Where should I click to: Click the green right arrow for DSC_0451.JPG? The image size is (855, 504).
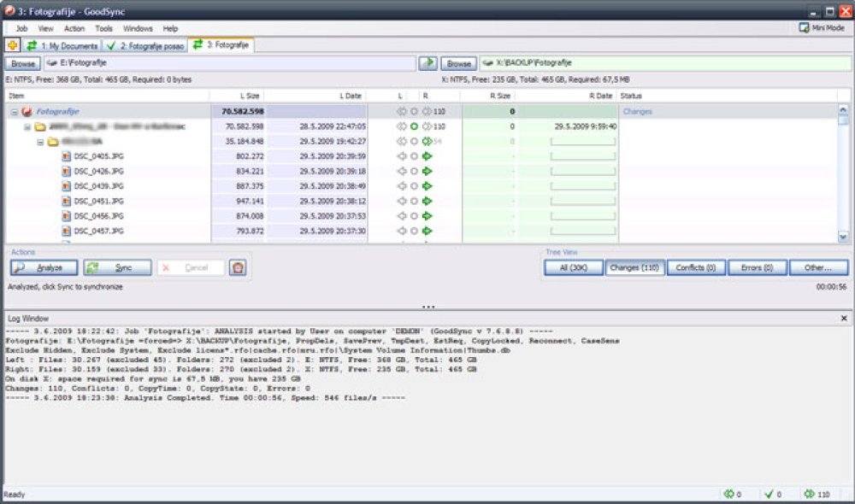point(427,201)
